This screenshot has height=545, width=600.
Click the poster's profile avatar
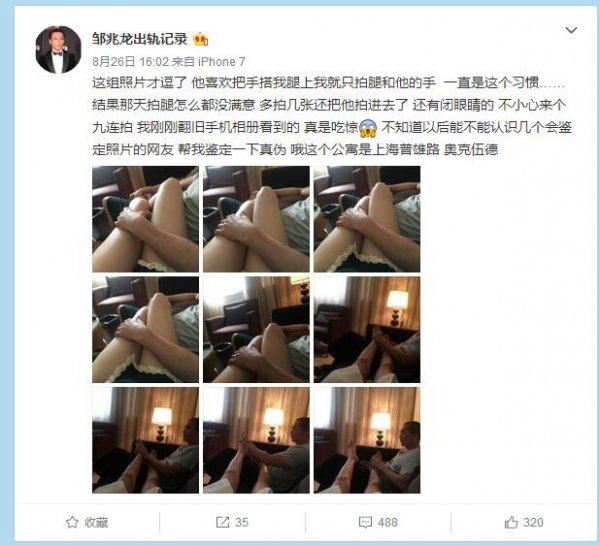tap(58, 50)
